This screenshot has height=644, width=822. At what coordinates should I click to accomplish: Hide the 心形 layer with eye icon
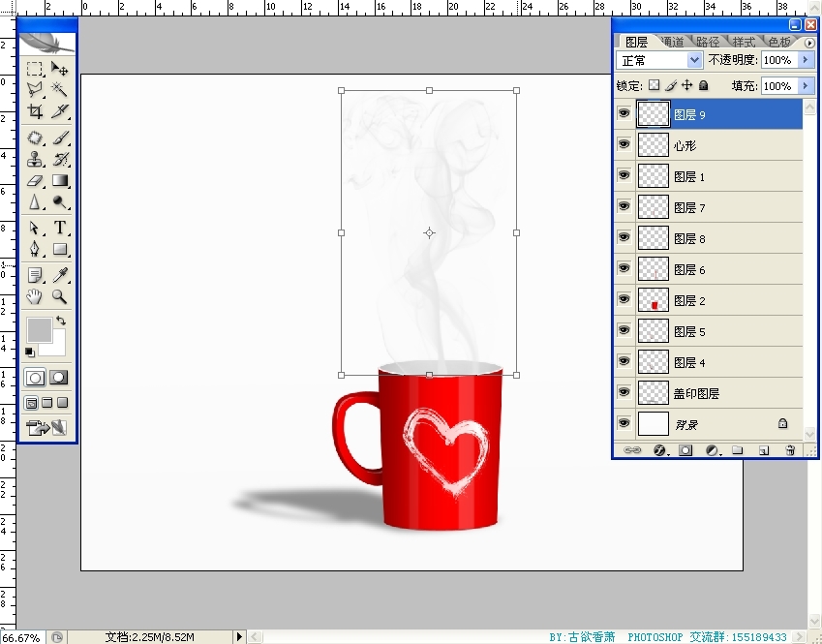click(624, 145)
